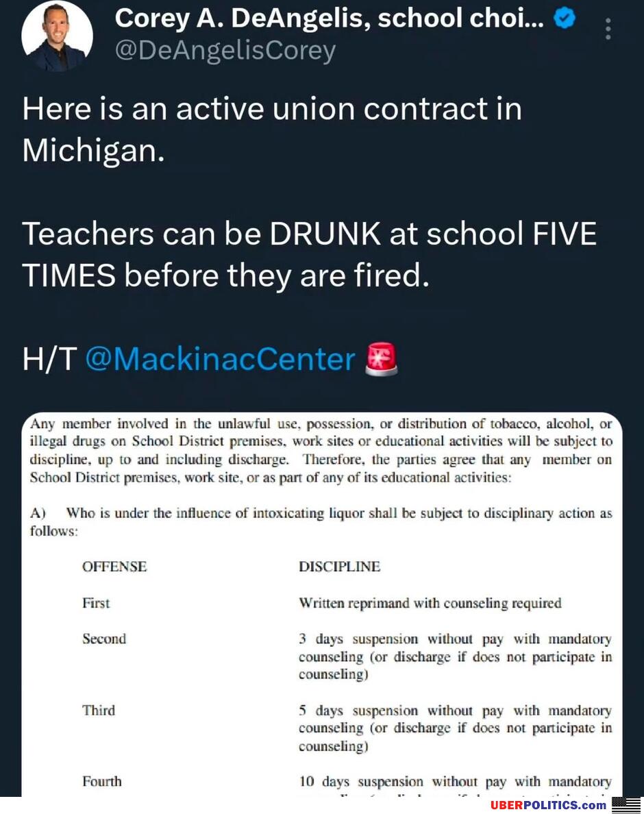644x814 pixels.
Task: Select the First offense row label
Action: point(96,603)
